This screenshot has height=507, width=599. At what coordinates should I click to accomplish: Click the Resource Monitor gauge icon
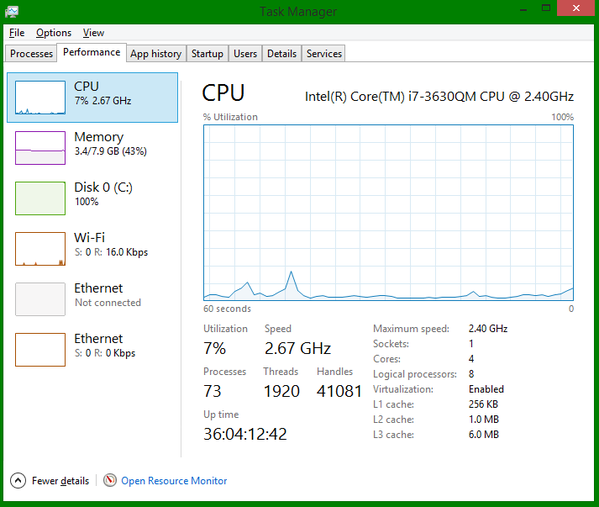click(110, 480)
